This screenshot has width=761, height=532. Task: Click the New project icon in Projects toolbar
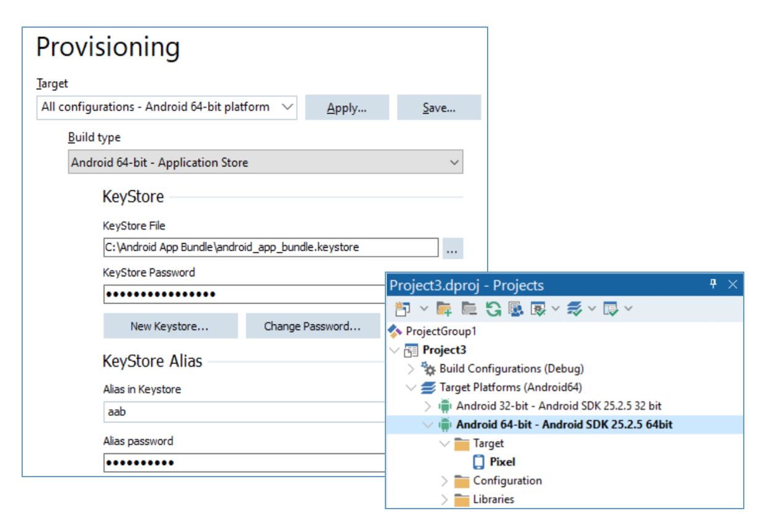(403, 308)
